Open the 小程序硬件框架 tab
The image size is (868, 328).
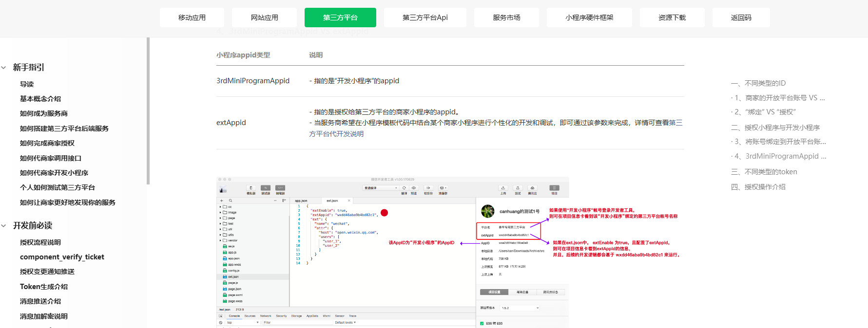tap(589, 18)
